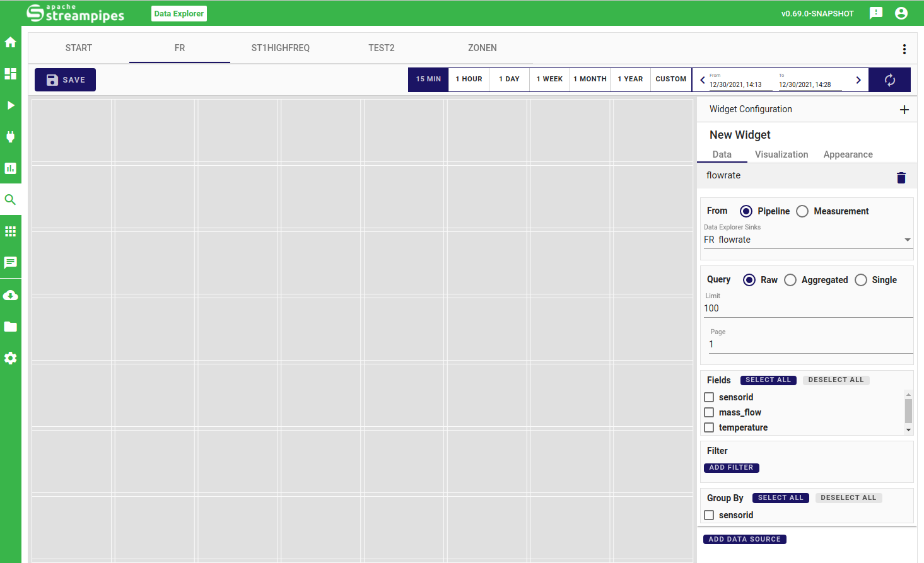Enable the mass_flow field checkbox
This screenshot has height=563, width=924.
click(709, 412)
